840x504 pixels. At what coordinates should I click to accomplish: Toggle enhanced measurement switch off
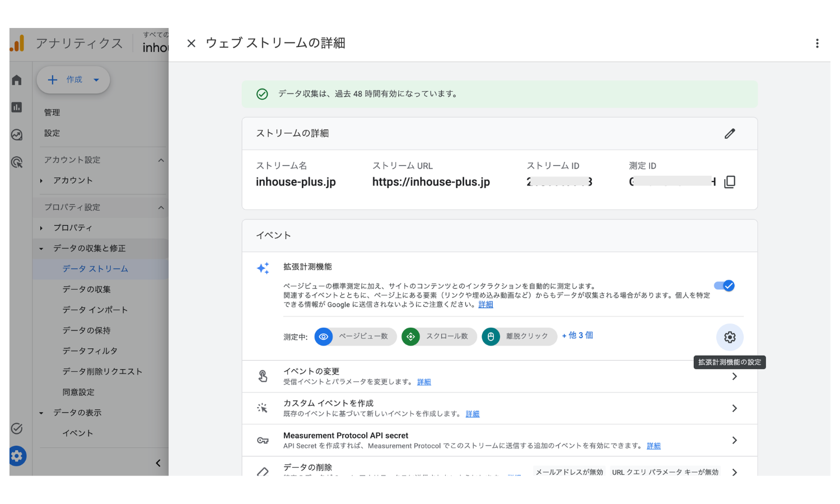tap(725, 286)
